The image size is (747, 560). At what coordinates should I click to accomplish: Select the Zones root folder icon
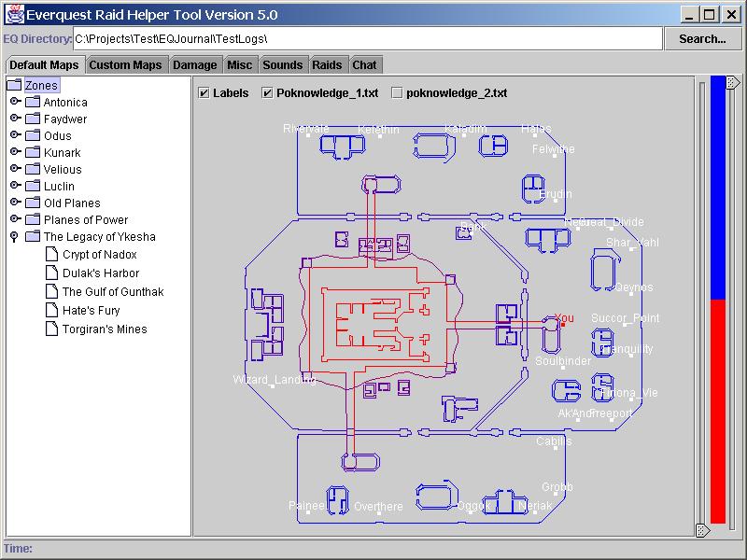(14, 85)
